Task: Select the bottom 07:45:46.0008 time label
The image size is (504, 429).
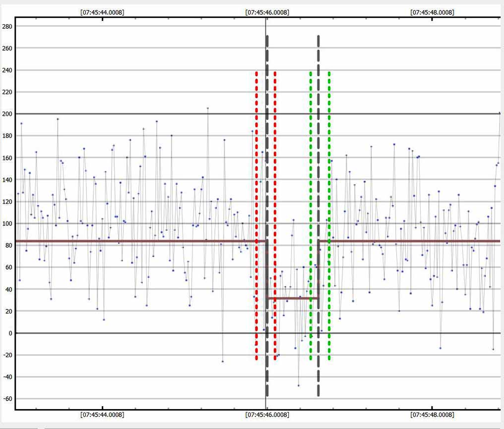Action: [267, 414]
